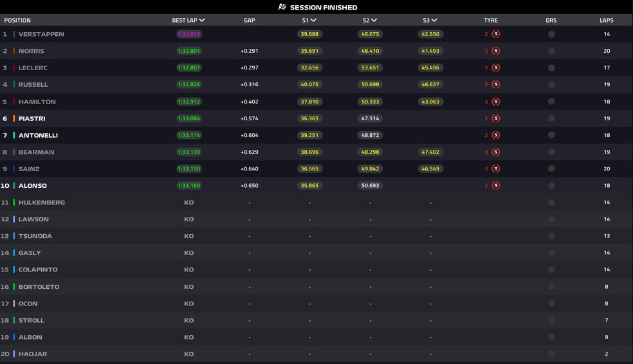
Task: Click Piastri's soft tyre icon
Action: click(496, 118)
